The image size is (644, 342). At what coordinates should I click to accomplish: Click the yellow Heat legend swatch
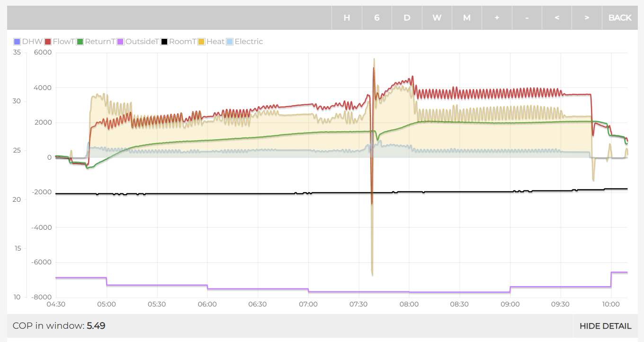(x=201, y=42)
